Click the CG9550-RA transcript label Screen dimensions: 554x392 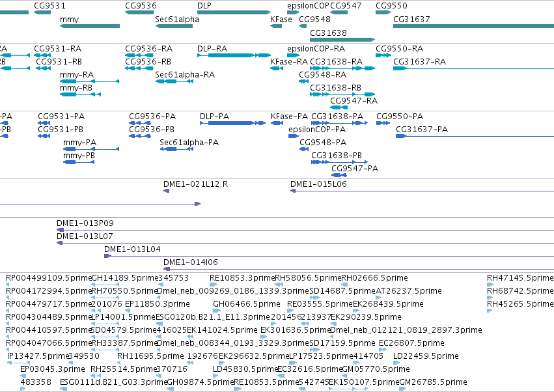(x=400, y=48)
